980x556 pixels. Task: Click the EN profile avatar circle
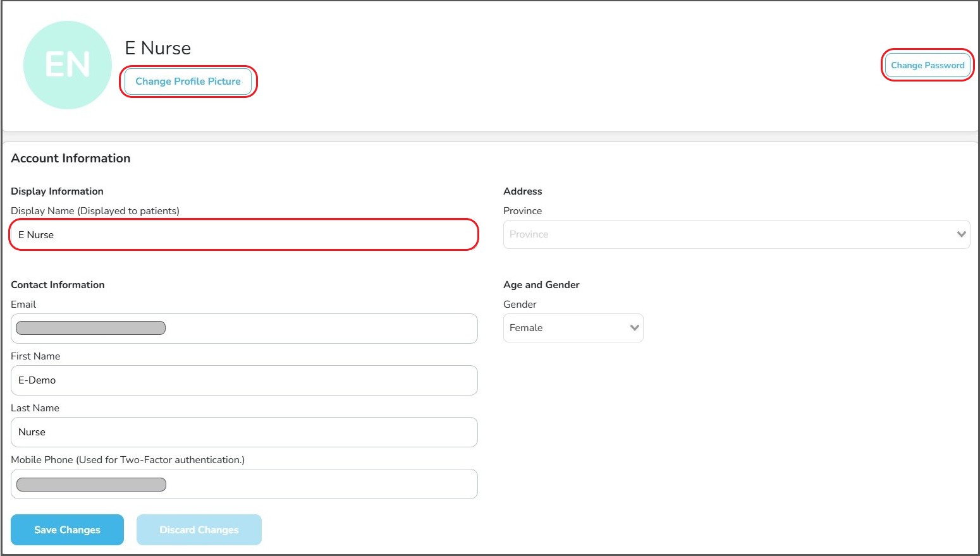68,65
